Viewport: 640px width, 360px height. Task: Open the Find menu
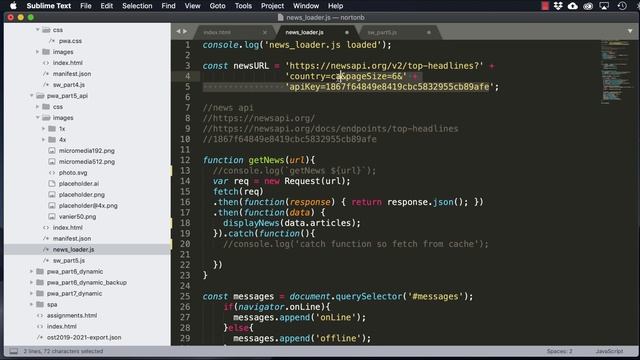tap(168, 6)
